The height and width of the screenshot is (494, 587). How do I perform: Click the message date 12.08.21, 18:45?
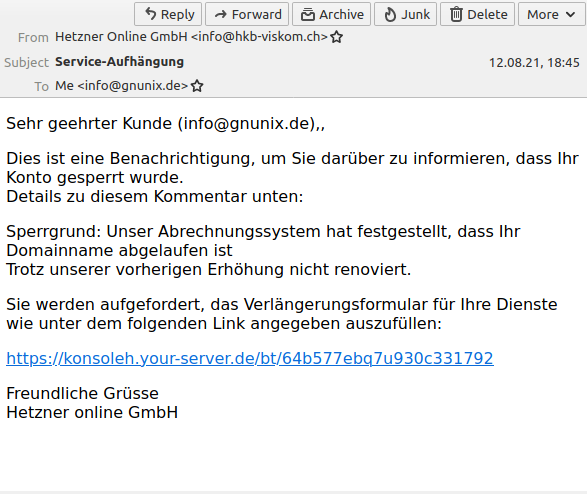[534, 62]
